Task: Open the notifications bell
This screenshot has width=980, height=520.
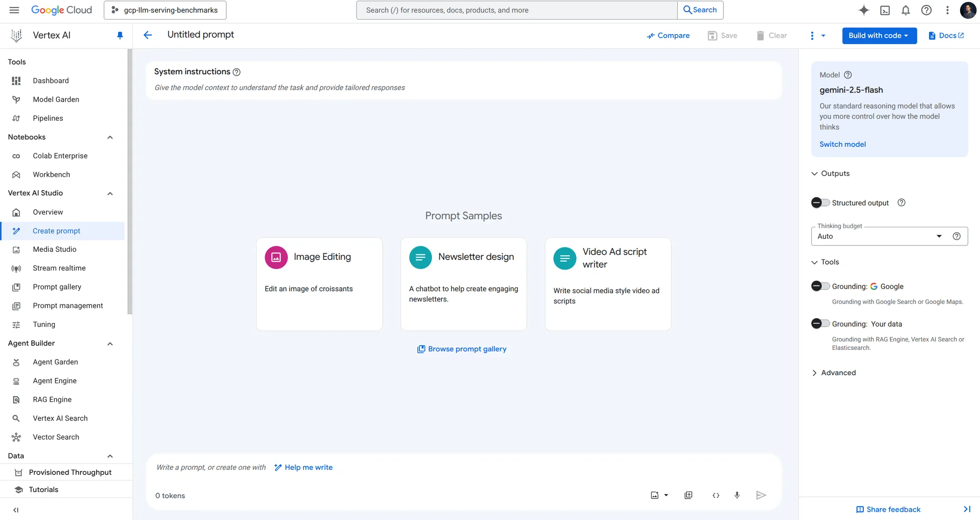Action: [906, 10]
